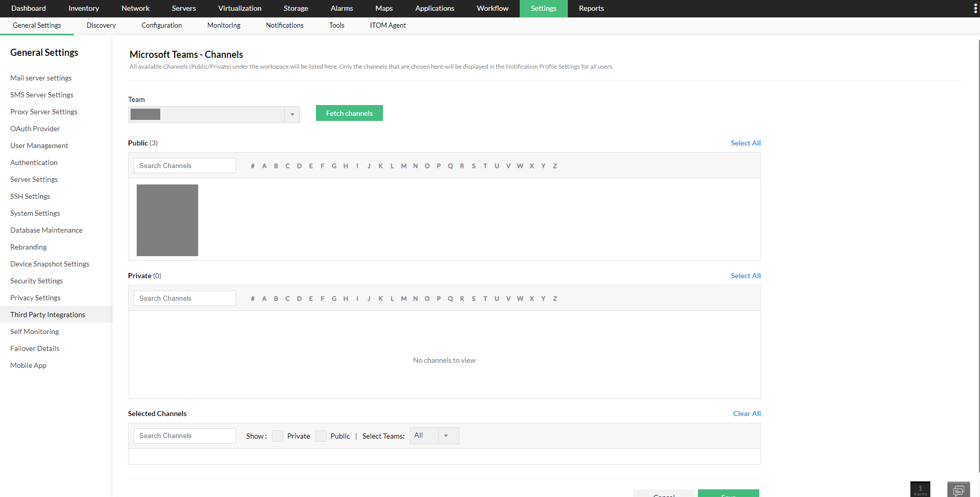Open Privacy Settings

[35, 298]
